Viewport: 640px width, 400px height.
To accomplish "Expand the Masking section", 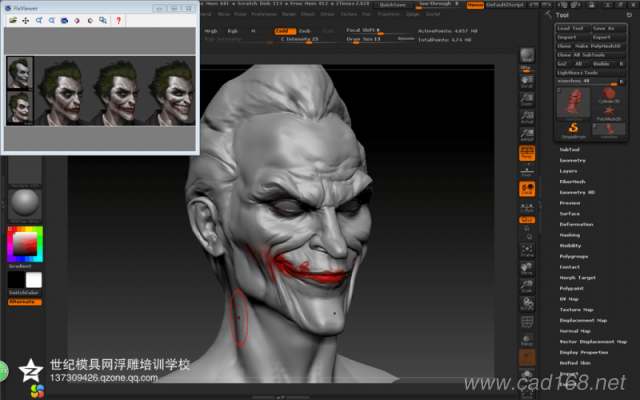I will [569, 235].
